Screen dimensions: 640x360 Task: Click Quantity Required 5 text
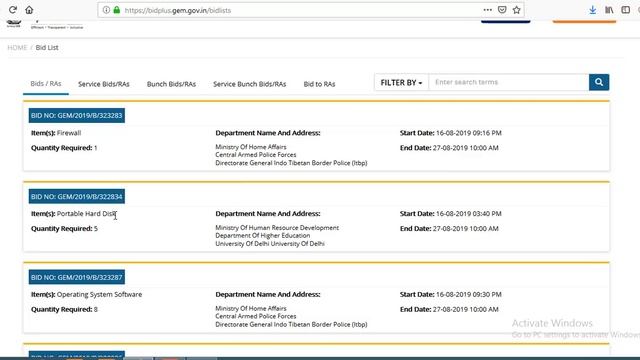(64, 229)
